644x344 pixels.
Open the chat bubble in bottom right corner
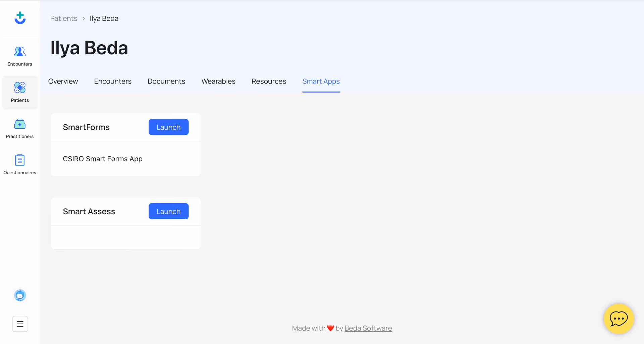pos(619,319)
